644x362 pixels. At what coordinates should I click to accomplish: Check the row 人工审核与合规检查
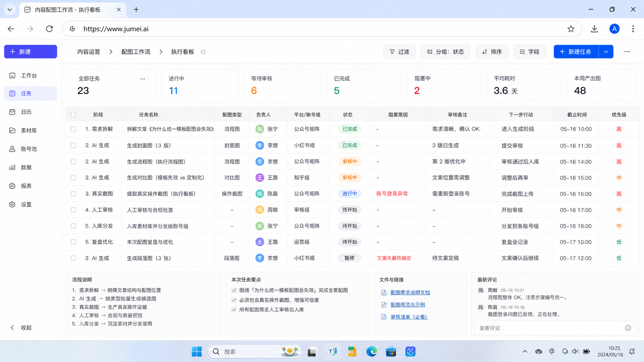pos(73,210)
